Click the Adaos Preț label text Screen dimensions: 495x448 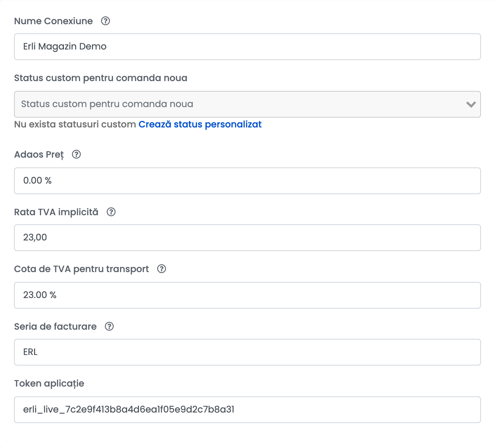click(39, 154)
